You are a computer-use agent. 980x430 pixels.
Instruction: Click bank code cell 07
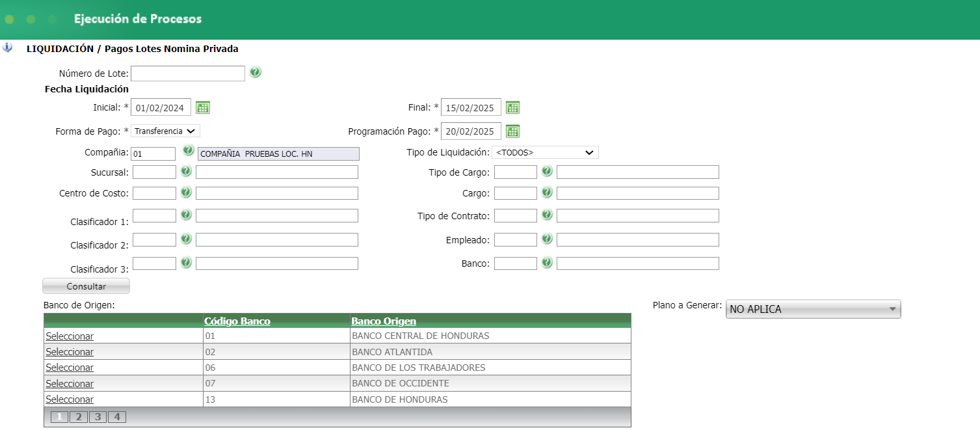(x=276, y=384)
